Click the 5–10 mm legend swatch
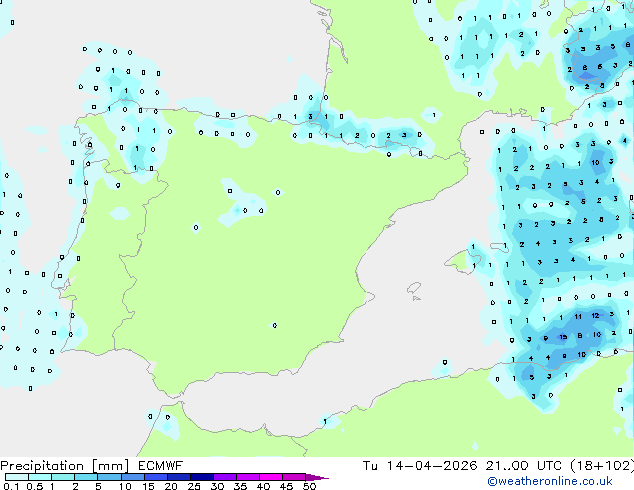634x490 pixels. click(109, 477)
